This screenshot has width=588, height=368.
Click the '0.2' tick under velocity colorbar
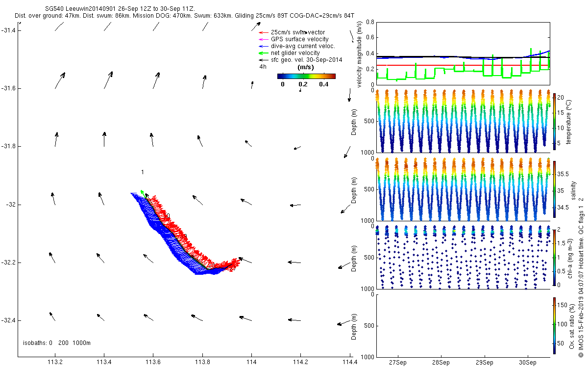click(x=304, y=84)
